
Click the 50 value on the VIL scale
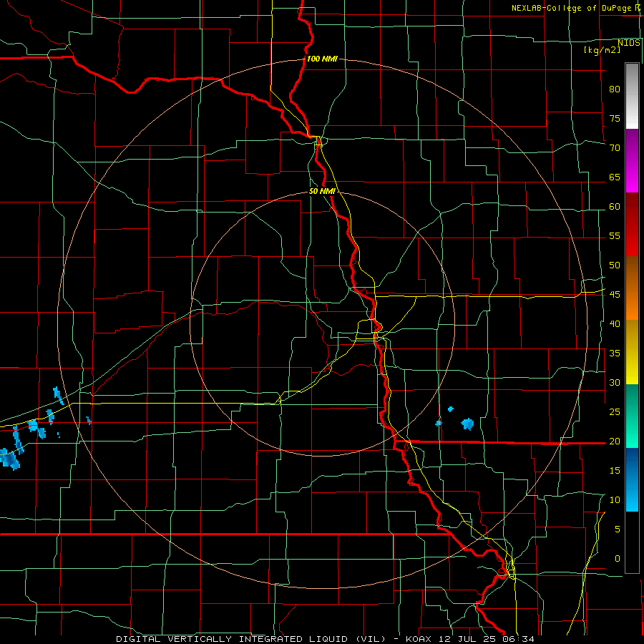pos(615,265)
